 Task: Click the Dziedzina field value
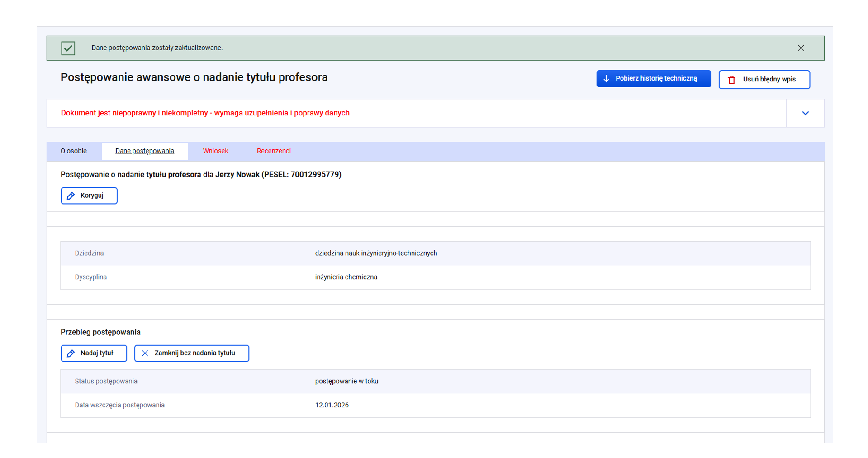click(376, 253)
